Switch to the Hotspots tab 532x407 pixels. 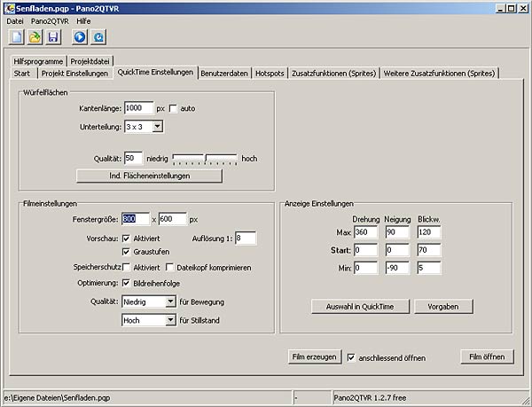(270, 73)
